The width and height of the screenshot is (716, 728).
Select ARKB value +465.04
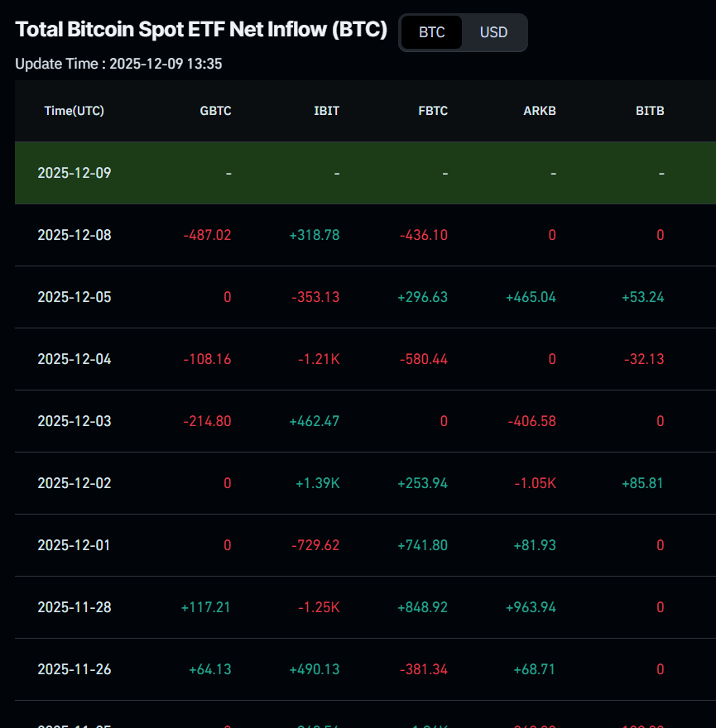point(531,297)
